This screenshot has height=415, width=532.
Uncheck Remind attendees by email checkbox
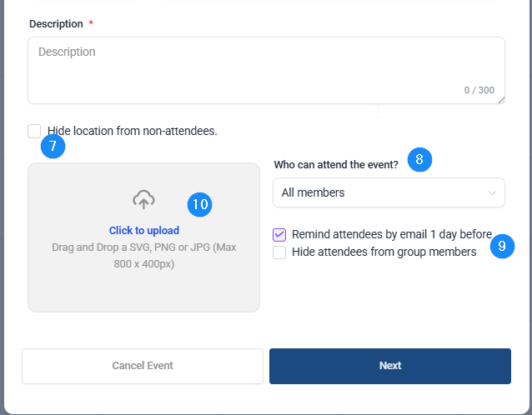click(279, 235)
